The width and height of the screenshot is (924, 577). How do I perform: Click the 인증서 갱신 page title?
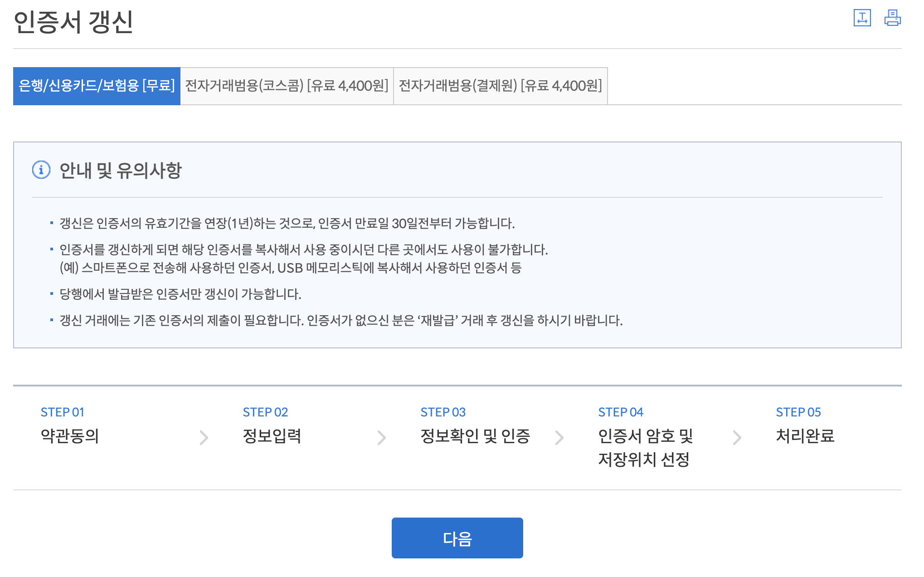[73, 22]
